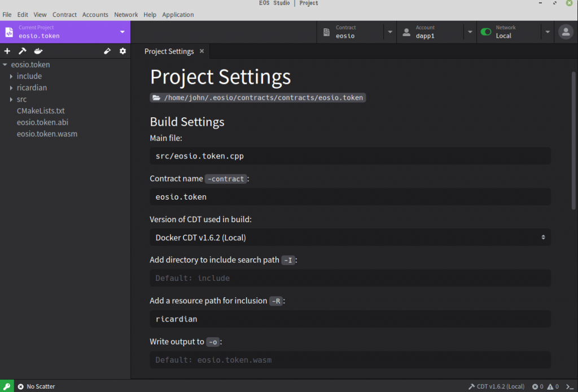Click No Scatter status button

pos(37,386)
